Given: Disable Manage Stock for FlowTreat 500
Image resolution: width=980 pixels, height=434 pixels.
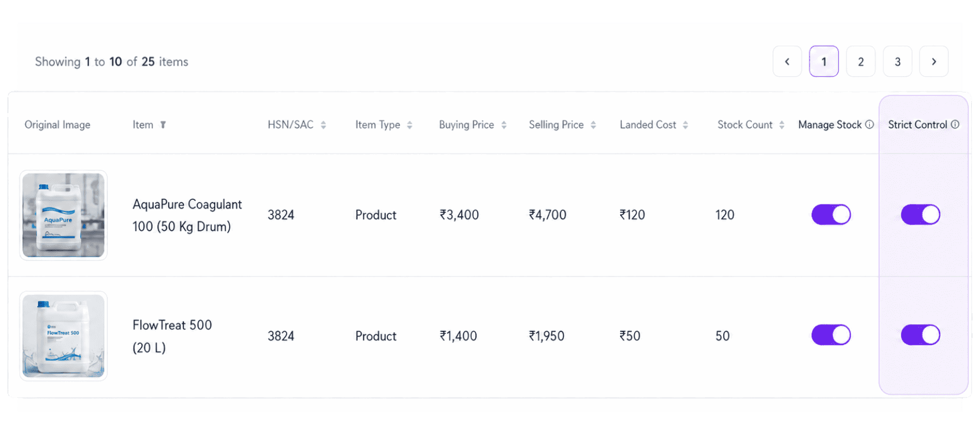Looking at the screenshot, I should [x=831, y=335].
